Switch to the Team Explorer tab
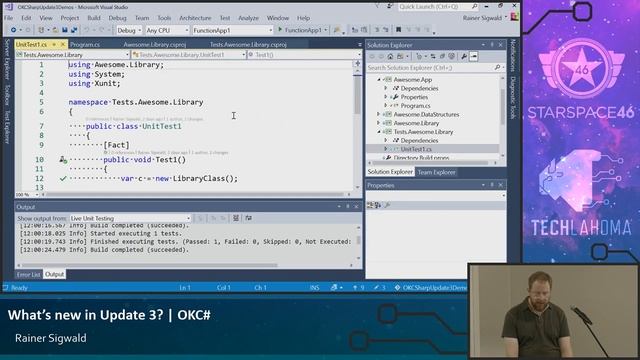This screenshot has width=640, height=360. pyautogui.click(x=436, y=172)
